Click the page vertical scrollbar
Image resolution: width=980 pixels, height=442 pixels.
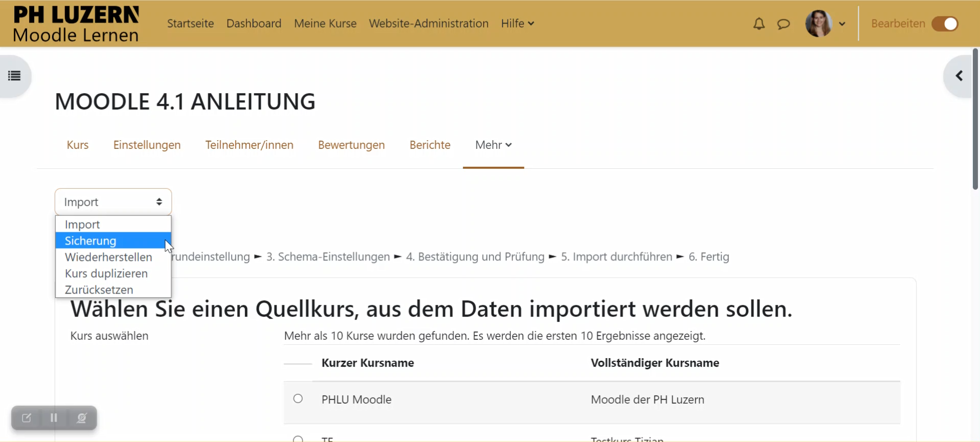click(975, 119)
